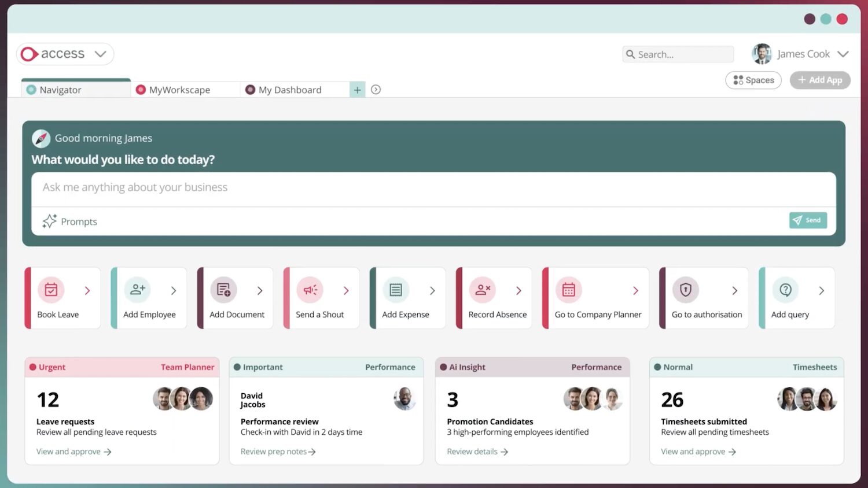Click the circled arrow icon after tabs
868x488 pixels.
coord(376,90)
